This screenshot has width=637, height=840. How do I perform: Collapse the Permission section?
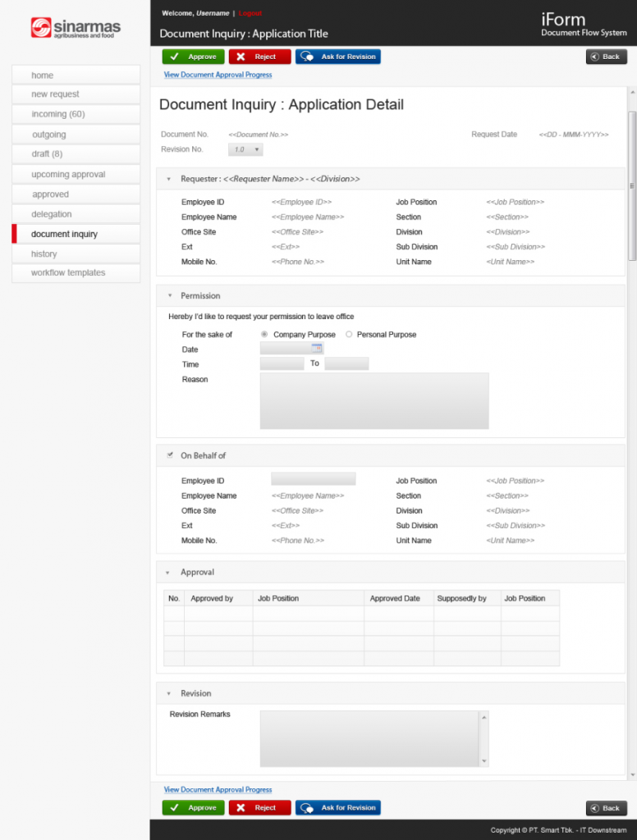(x=170, y=295)
